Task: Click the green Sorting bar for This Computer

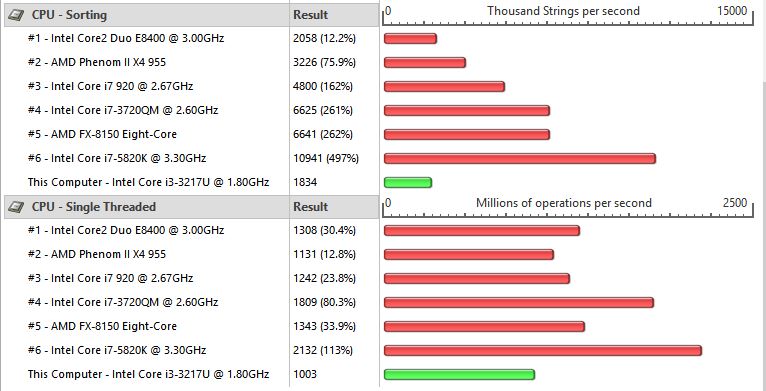Action: point(408,183)
